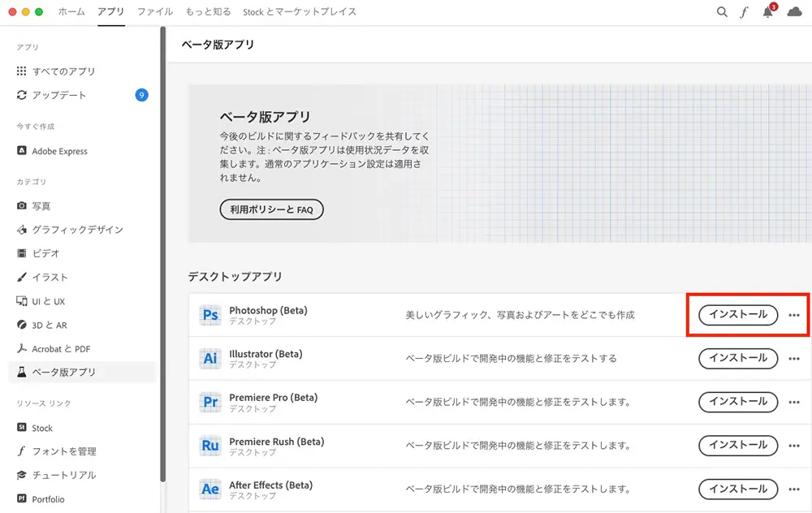Click the updates count badge 9
Screen dimensions: 812x513
coord(141,95)
